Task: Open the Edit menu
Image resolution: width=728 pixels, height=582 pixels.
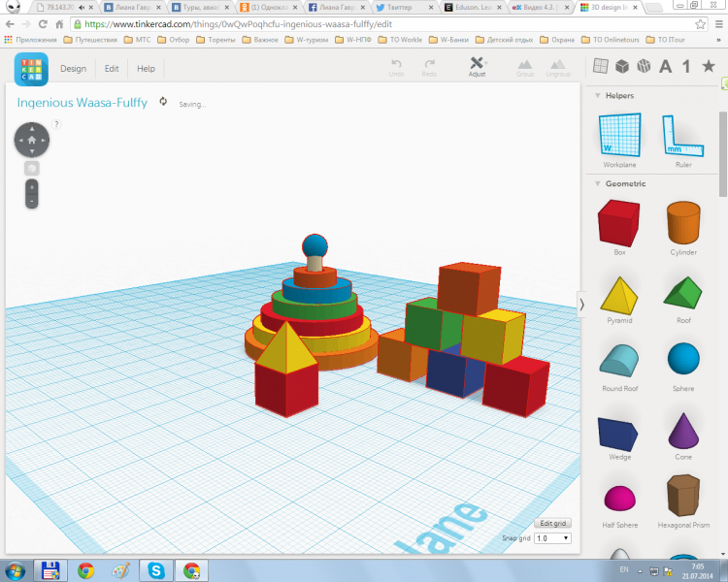Action: click(112, 69)
